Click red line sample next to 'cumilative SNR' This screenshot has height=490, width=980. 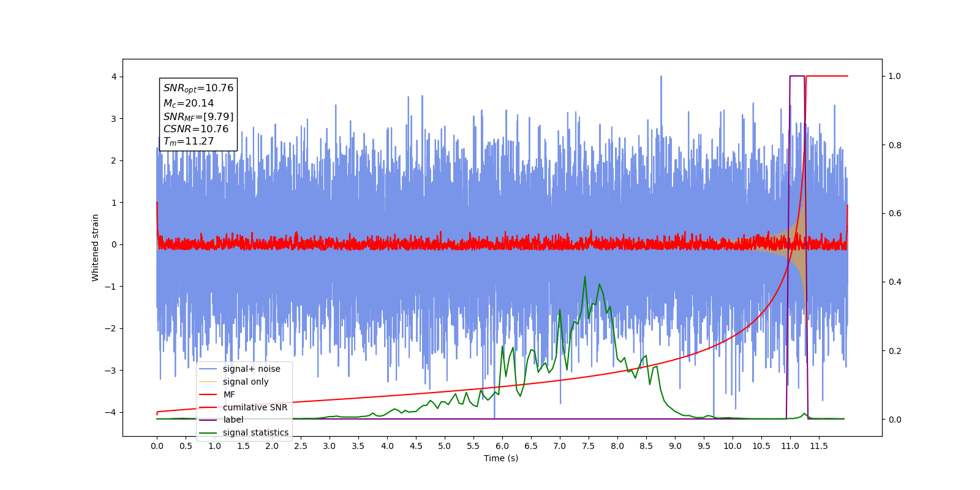click(208, 407)
